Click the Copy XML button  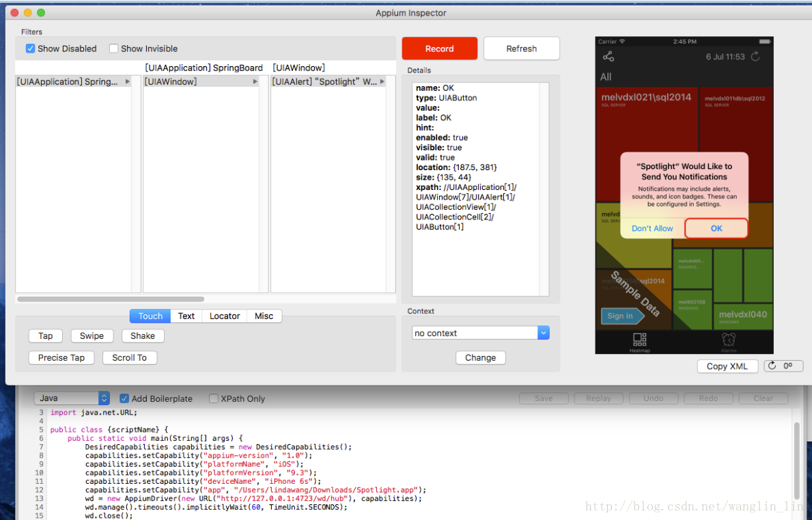tap(727, 366)
